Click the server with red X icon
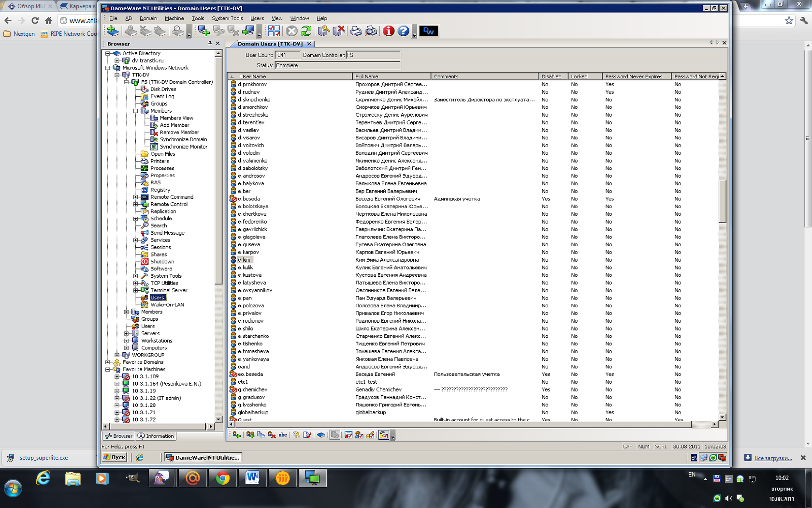This screenshot has width=812, height=508. [x=338, y=31]
